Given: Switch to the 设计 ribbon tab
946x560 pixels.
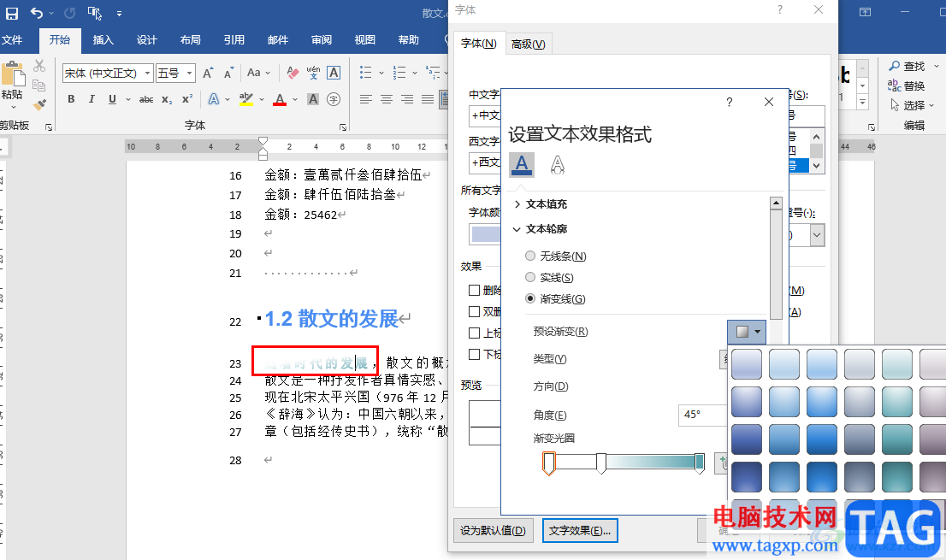Looking at the screenshot, I should (146, 40).
